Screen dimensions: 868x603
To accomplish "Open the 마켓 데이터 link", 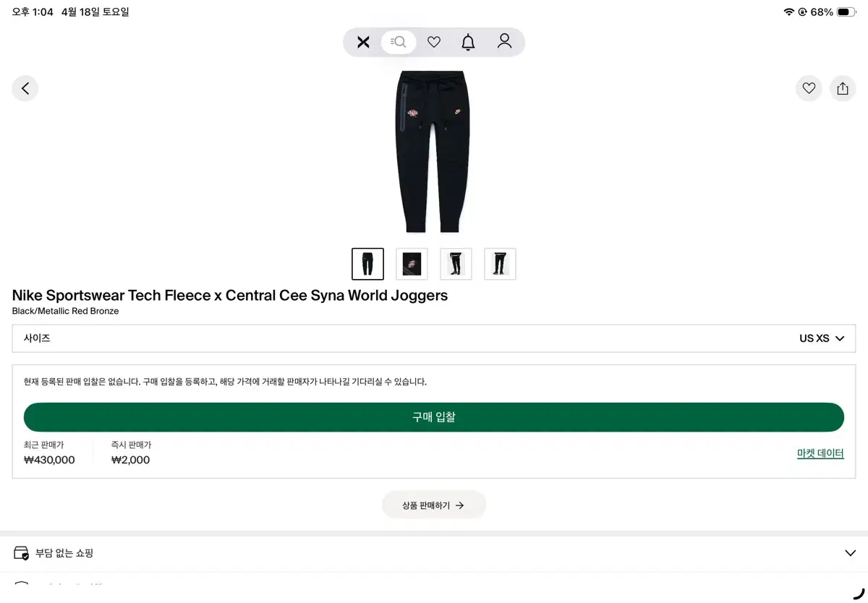I will click(x=820, y=453).
